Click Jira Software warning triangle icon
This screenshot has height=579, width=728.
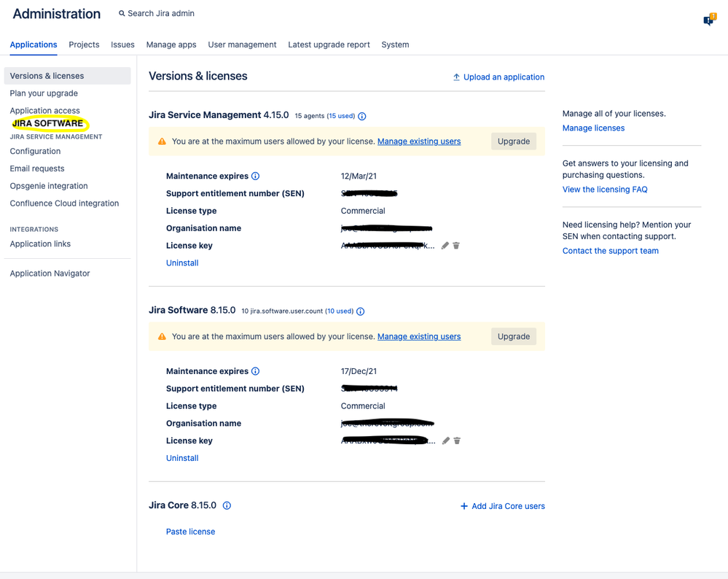162,336
